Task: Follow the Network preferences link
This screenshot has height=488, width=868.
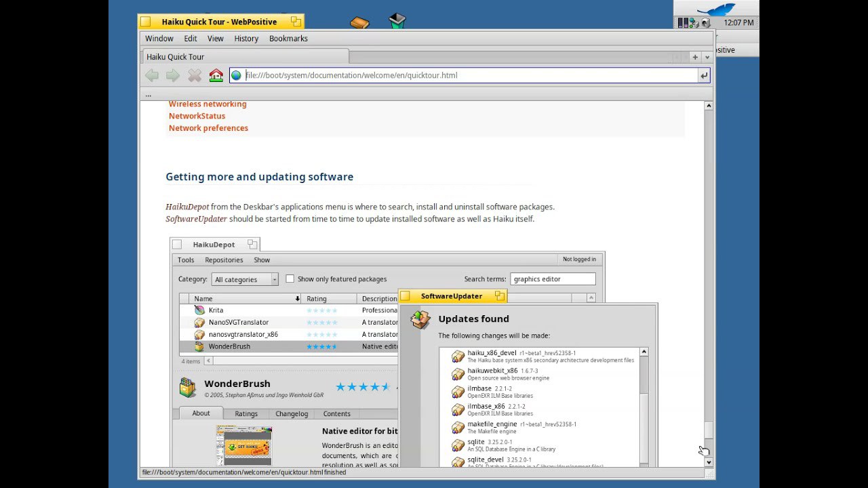Action: 208,128
